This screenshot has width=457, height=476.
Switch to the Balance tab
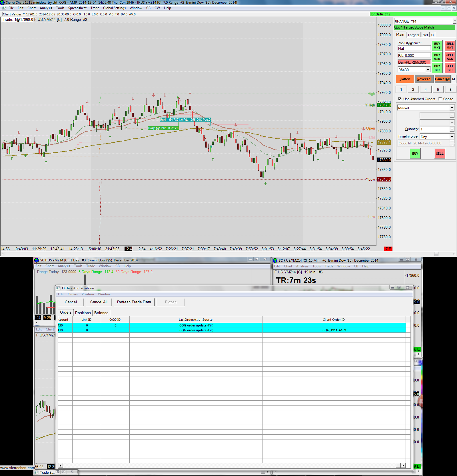[101, 313]
